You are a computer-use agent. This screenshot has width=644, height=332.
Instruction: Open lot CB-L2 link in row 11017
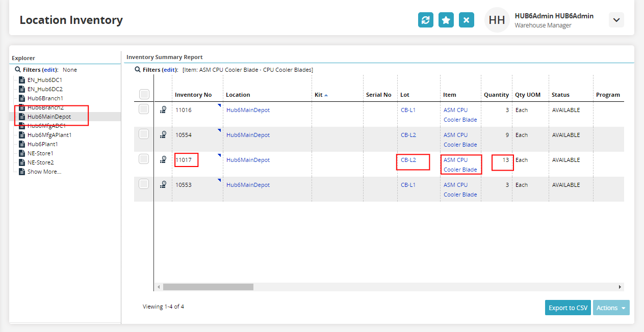pyautogui.click(x=408, y=160)
